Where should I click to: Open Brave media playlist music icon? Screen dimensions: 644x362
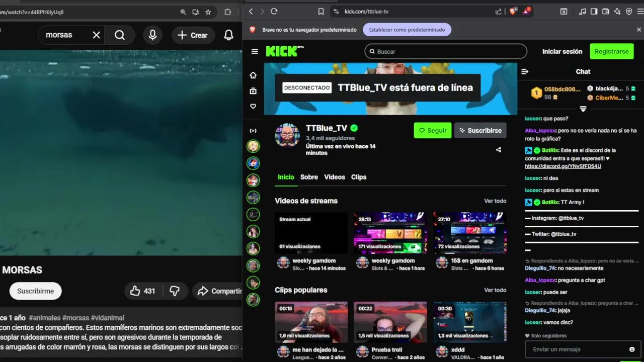point(583,11)
